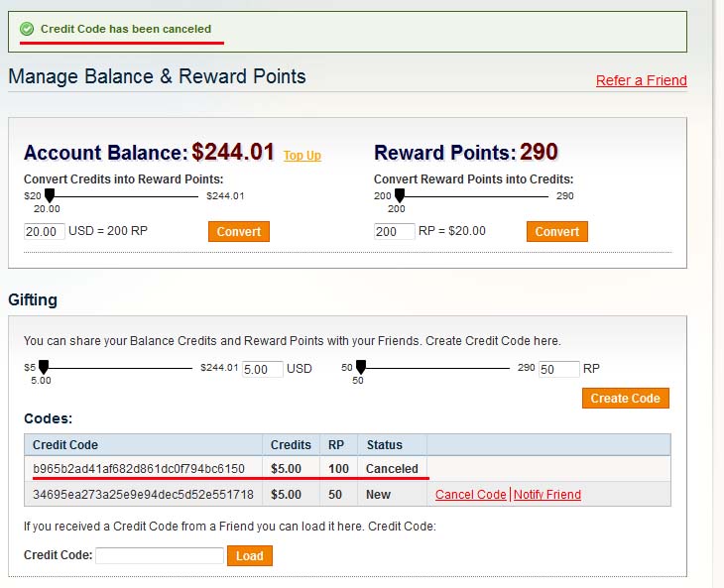The width and height of the screenshot is (724, 588).
Task: Click the RP amount field showing 200
Action: [395, 231]
